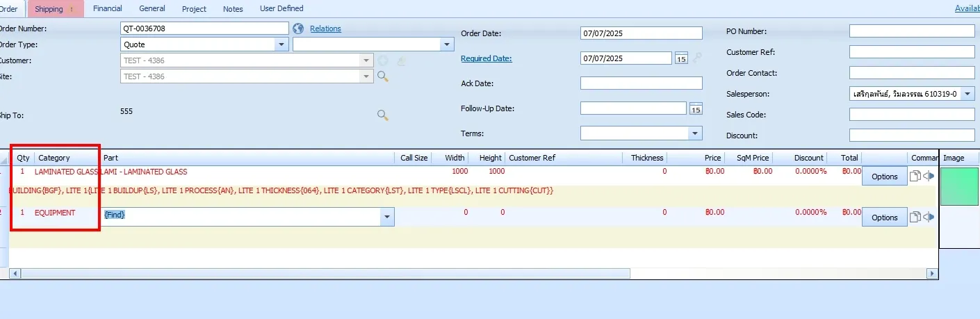
Task: Select the EQUIPMENT category cell
Action: [55, 213]
